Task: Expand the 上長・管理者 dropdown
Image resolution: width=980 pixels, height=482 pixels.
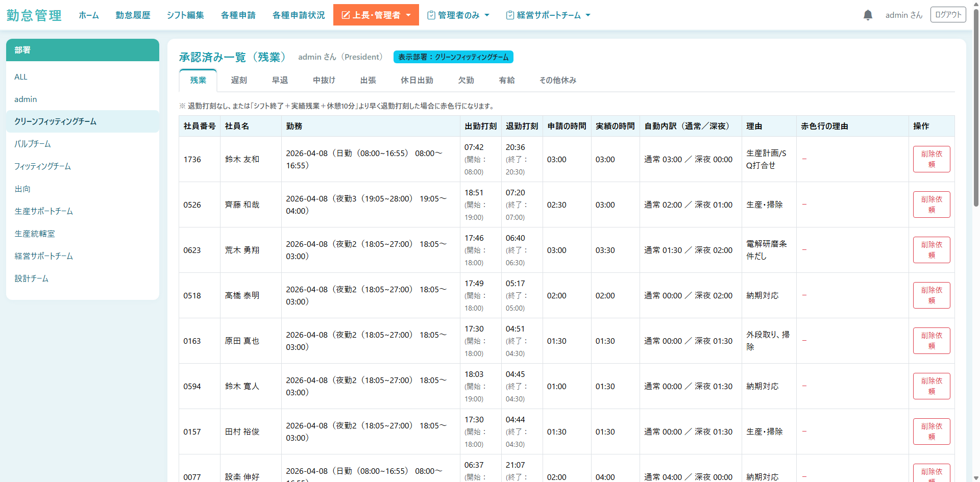Action: pos(376,15)
